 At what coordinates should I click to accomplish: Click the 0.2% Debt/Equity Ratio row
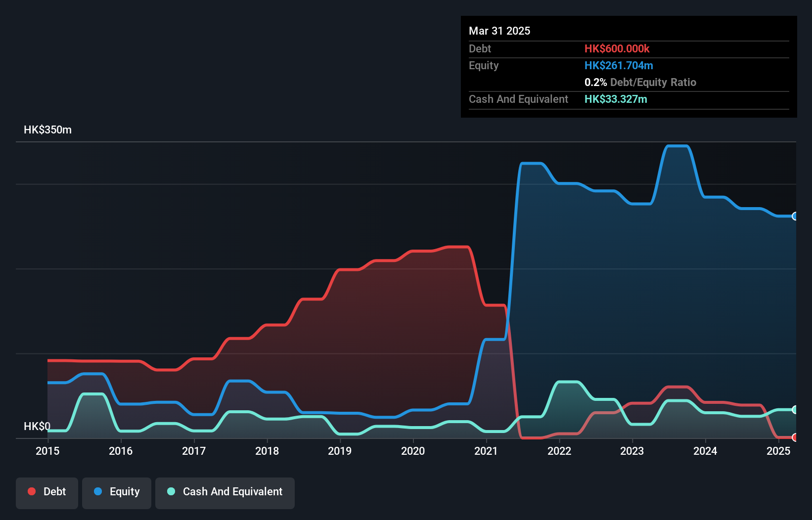click(x=640, y=82)
